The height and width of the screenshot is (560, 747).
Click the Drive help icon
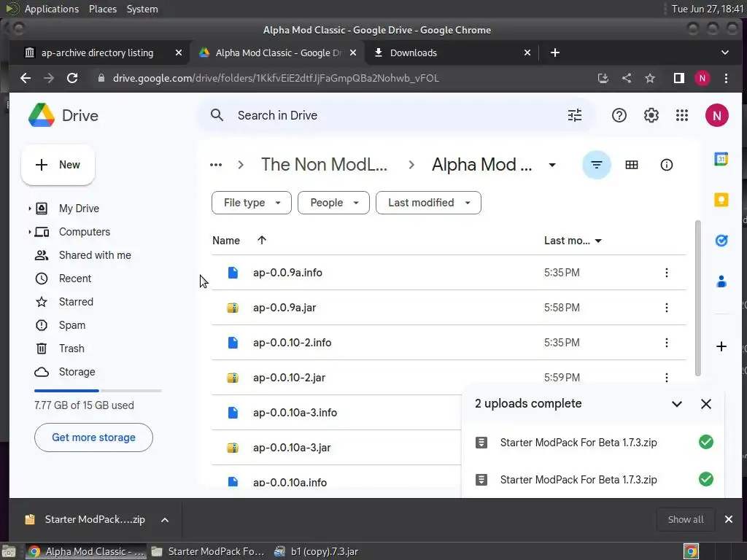(619, 115)
